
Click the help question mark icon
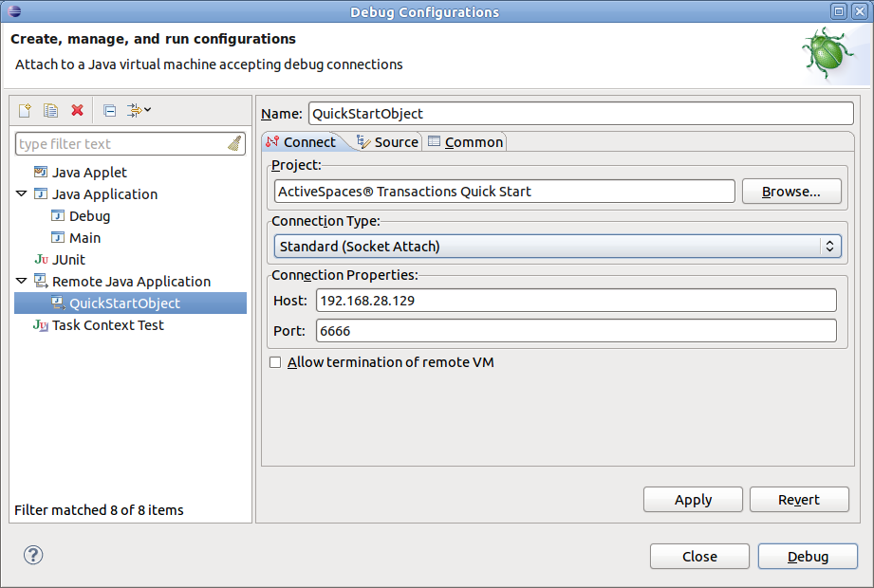tap(33, 555)
